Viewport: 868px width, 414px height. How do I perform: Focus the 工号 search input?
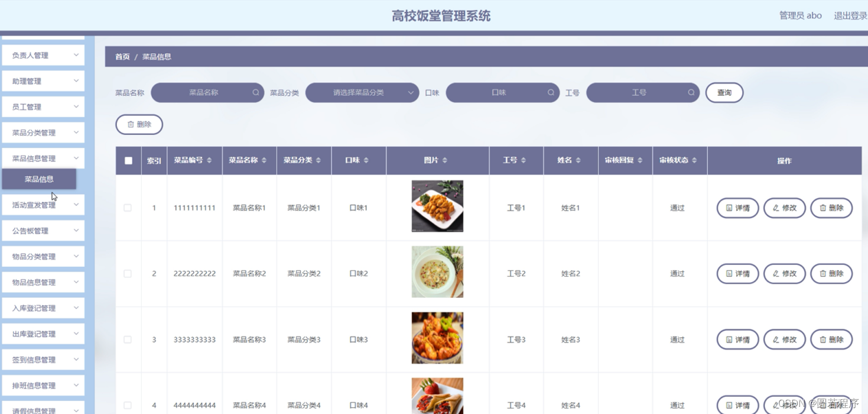click(643, 92)
